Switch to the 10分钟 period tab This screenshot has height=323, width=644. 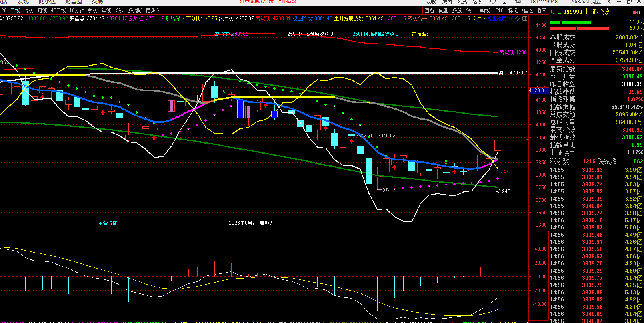click(x=77, y=10)
